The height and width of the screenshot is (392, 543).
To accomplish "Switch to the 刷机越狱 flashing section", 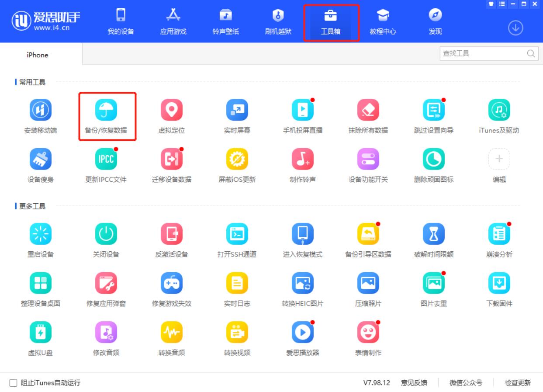I will pyautogui.click(x=278, y=21).
